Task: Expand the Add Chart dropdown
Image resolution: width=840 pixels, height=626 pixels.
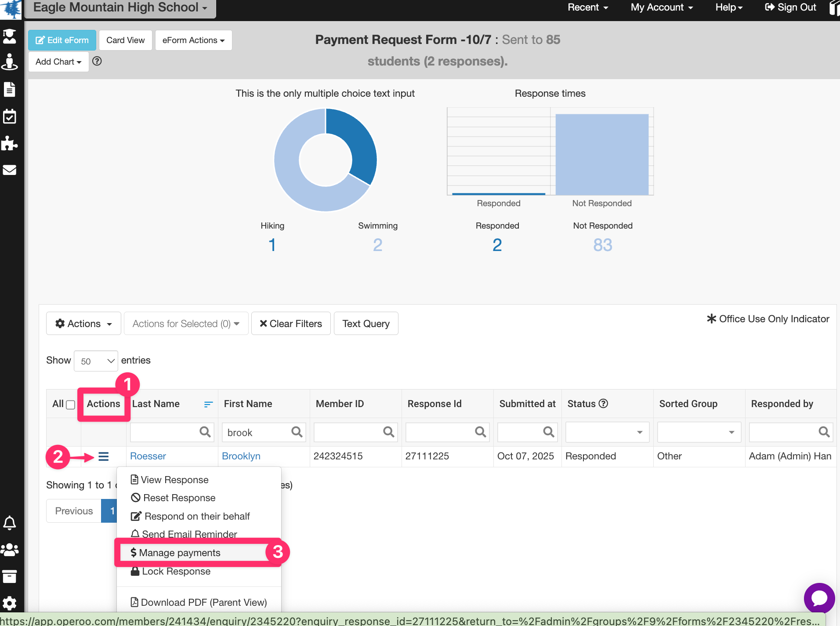Action: tap(58, 62)
